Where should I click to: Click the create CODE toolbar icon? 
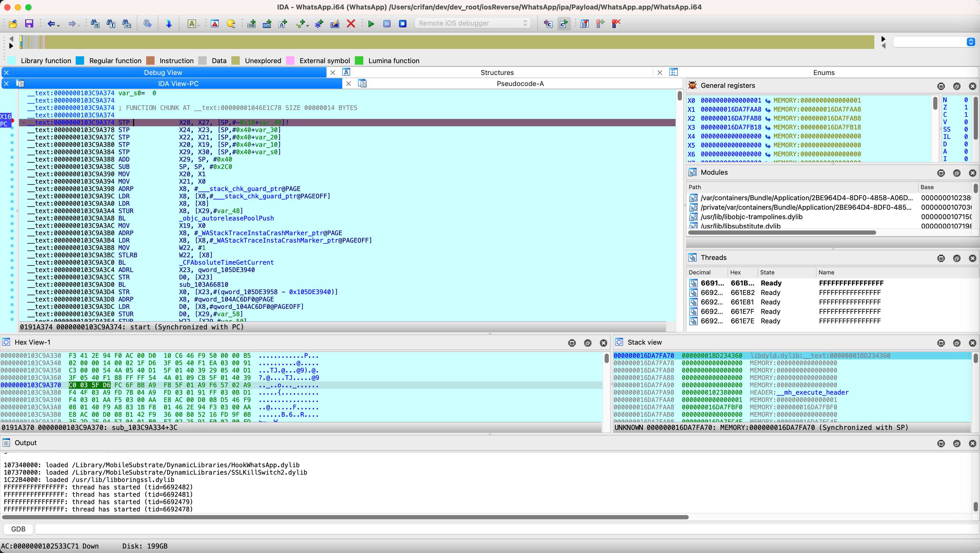tap(252, 24)
